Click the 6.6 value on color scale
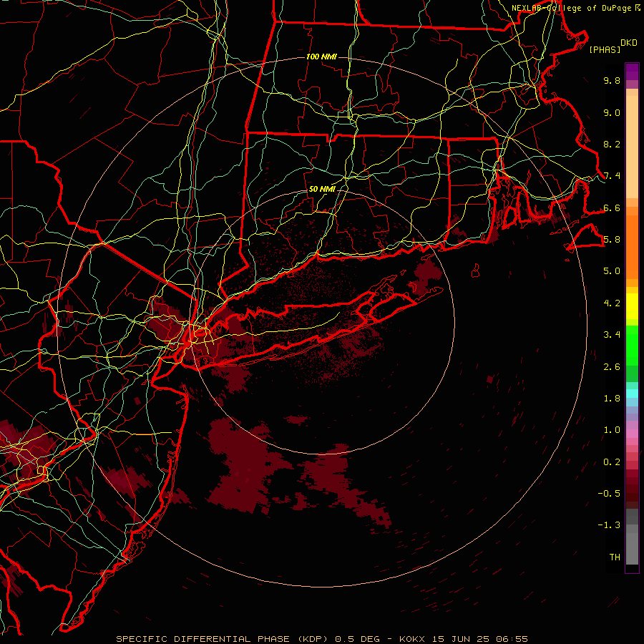Screen dimensions: 644x644 point(612,208)
